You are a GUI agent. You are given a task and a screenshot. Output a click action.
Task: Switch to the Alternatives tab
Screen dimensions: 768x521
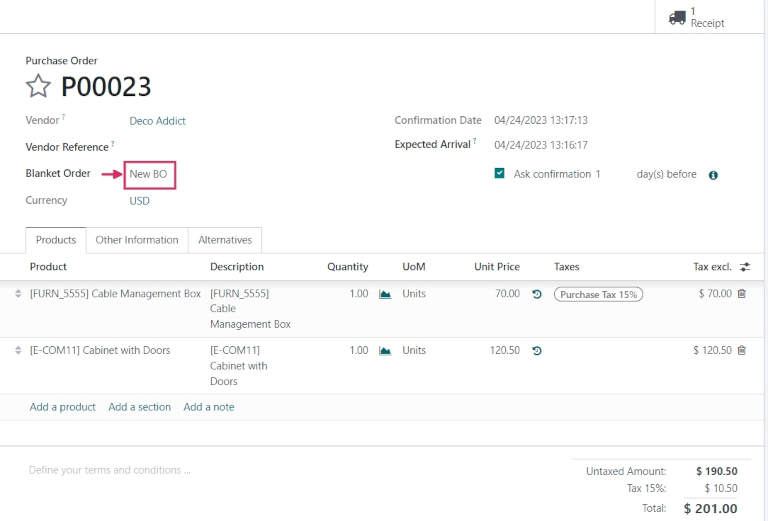[225, 240]
